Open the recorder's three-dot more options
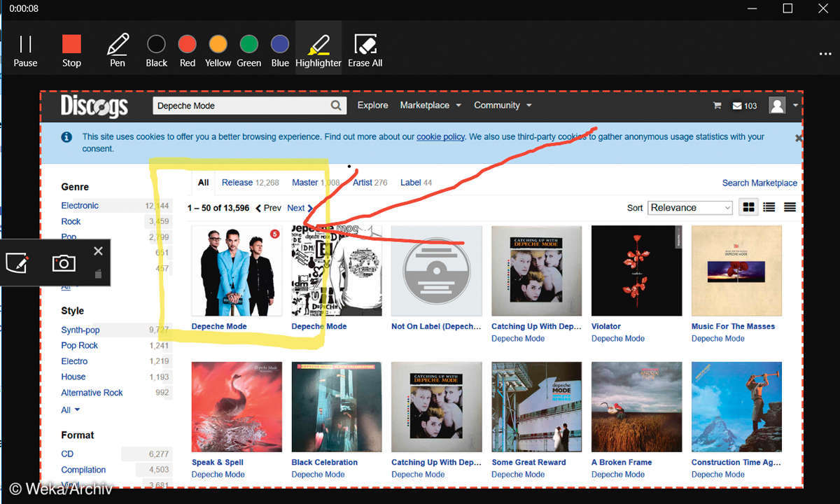Image resolution: width=840 pixels, height=504 pixels. coord(825,54)
